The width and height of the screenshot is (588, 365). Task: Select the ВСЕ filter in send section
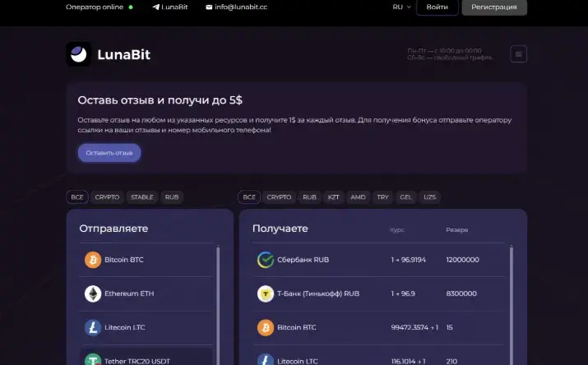click(77, 197)
